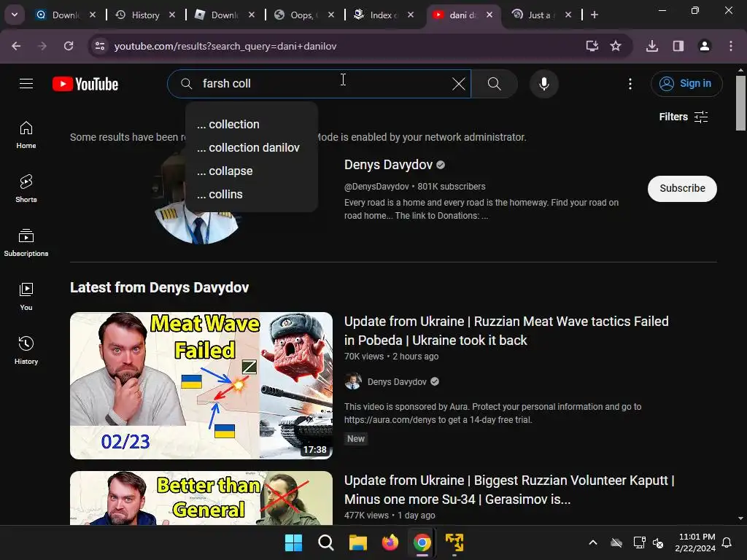Start voice search with the microphone icon

[x=543, y=84]
